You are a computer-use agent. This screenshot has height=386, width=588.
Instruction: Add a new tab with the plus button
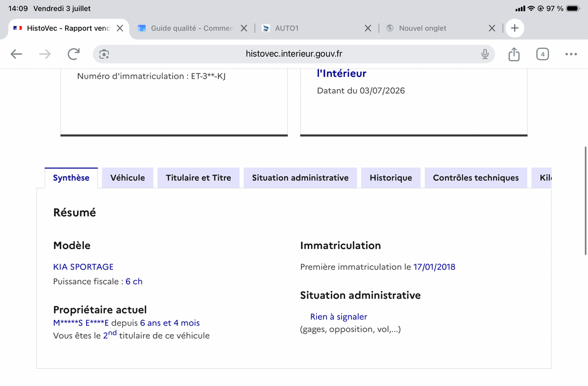tap(514, 28)
